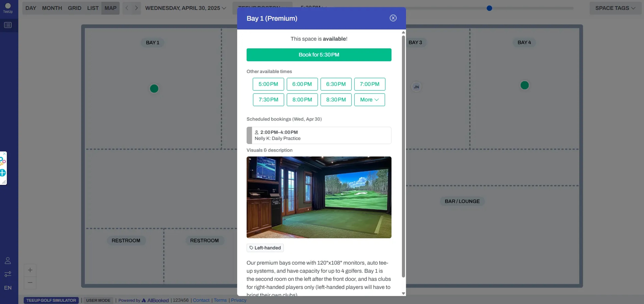Click the dialog scrollbar up arrow
Screen dimensions: 644x304
pos(403,33)
